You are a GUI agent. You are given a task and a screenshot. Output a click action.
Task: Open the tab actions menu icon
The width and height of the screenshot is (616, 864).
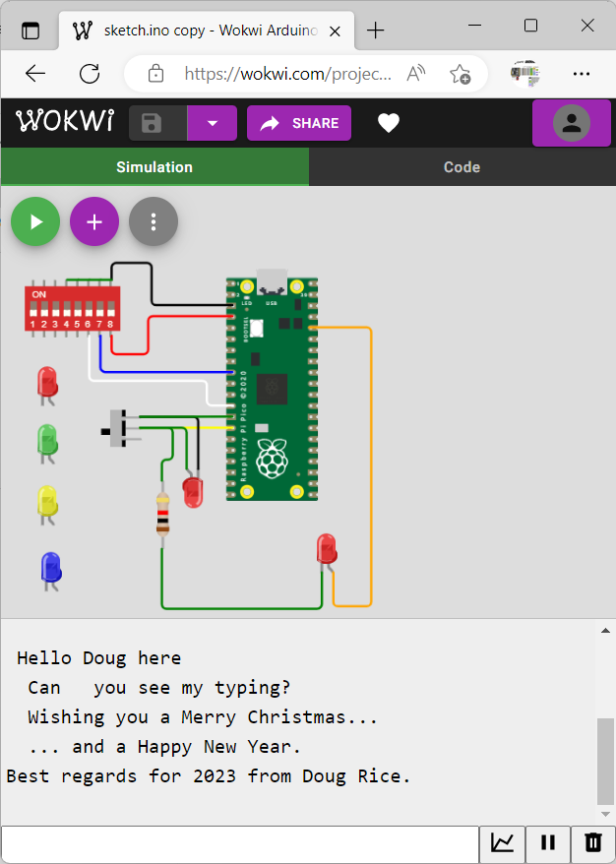31,31
